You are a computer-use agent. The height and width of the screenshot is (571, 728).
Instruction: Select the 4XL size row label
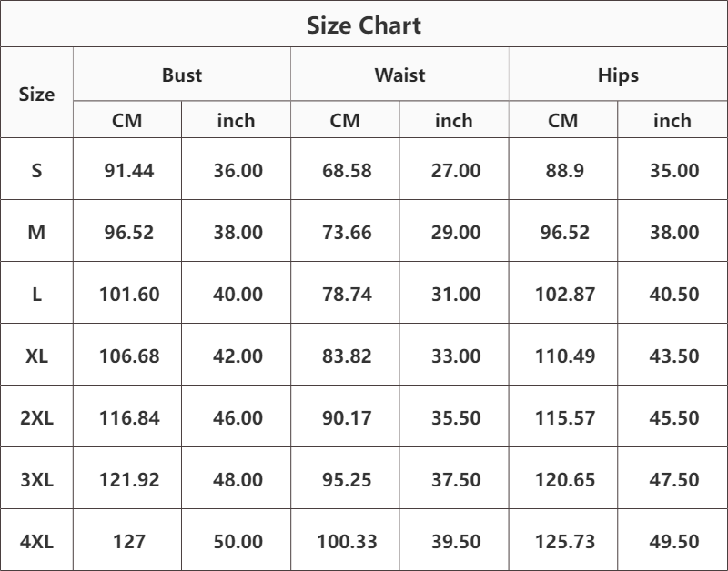coord(36,542)
